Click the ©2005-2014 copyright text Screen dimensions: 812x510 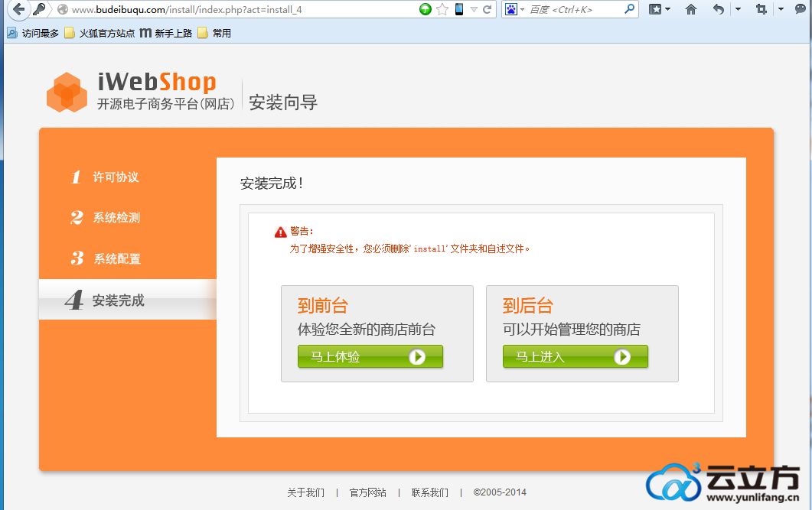click(500, 492)
